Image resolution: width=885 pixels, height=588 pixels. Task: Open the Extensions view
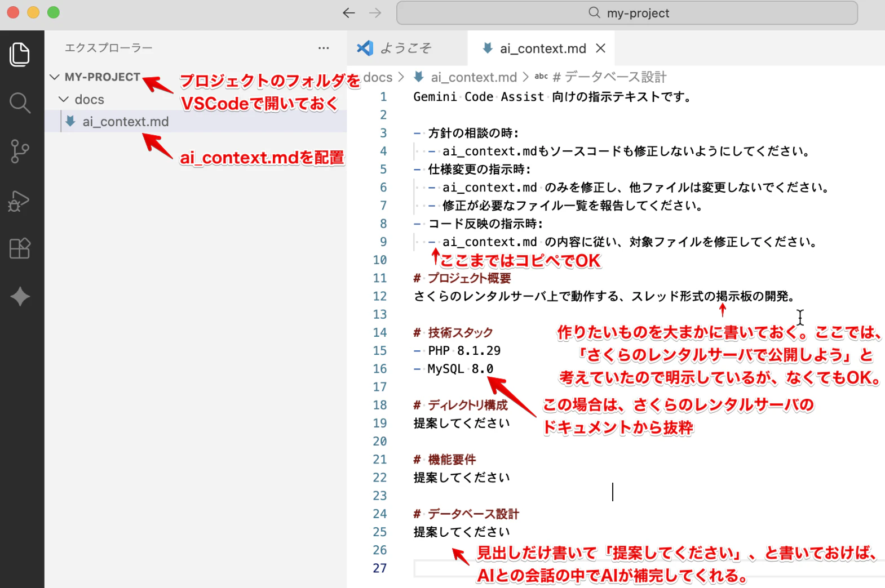(x=20, y=248)
